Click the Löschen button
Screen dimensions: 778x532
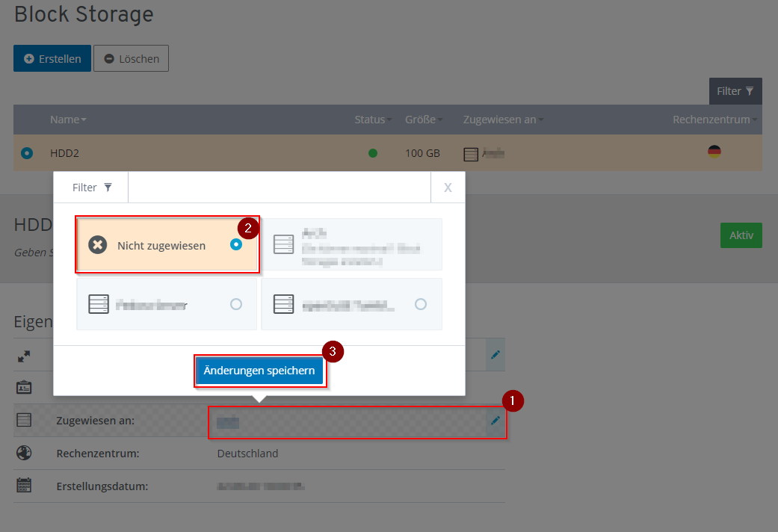131,58
